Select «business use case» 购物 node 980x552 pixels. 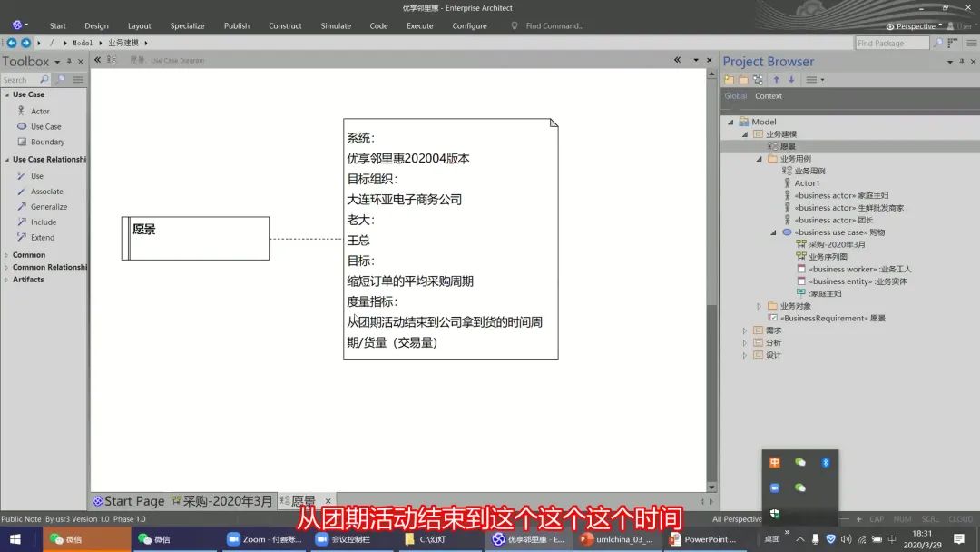[x=839, y=232]
